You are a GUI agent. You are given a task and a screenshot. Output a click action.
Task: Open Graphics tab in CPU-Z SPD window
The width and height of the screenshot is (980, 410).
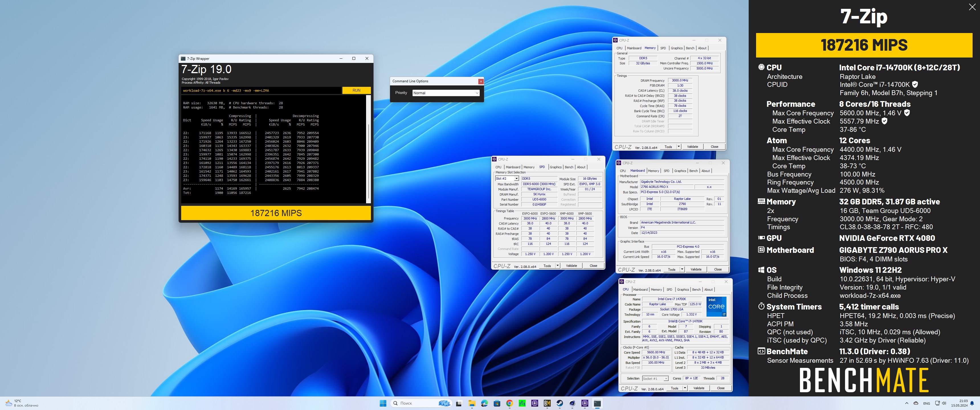click(556, 167)
